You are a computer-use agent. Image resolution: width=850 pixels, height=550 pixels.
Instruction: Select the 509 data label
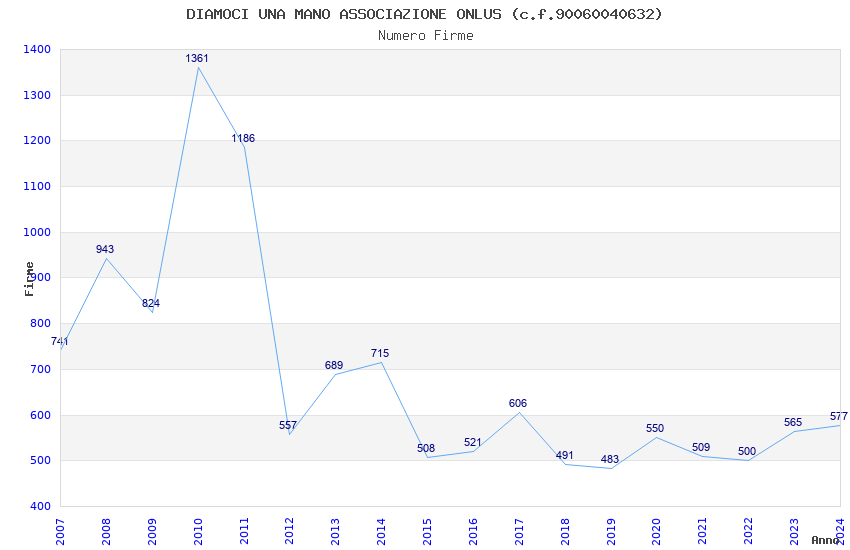pyautogui.click(x=701, y=447)
